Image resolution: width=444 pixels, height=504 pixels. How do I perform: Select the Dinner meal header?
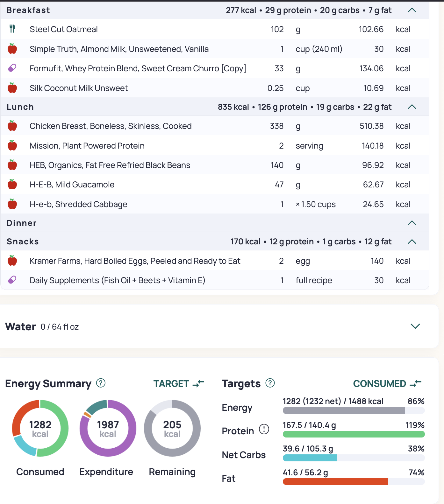pos(22,223)
